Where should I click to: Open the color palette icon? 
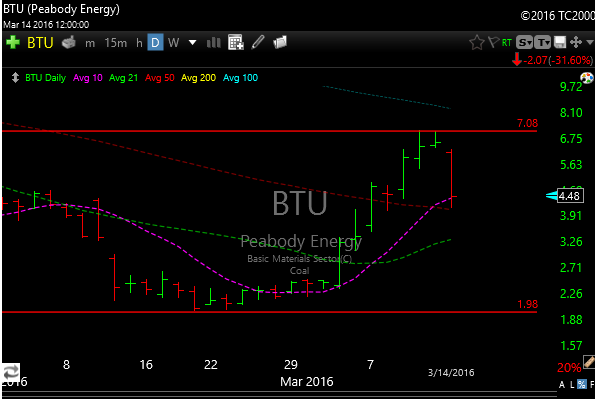tap(587, 78)
